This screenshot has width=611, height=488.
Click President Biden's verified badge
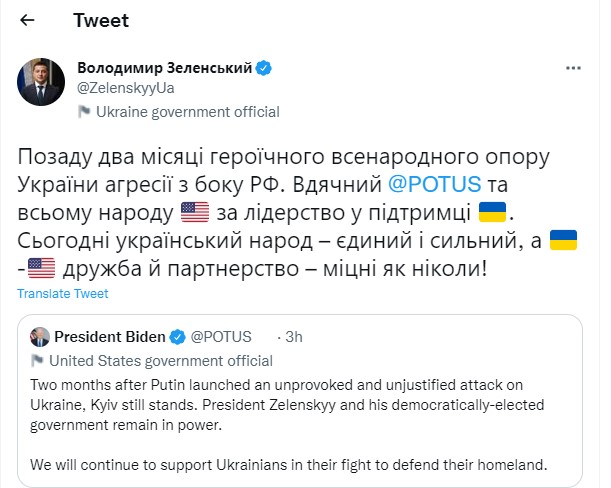pyautogui.click(x=176, y=336)
